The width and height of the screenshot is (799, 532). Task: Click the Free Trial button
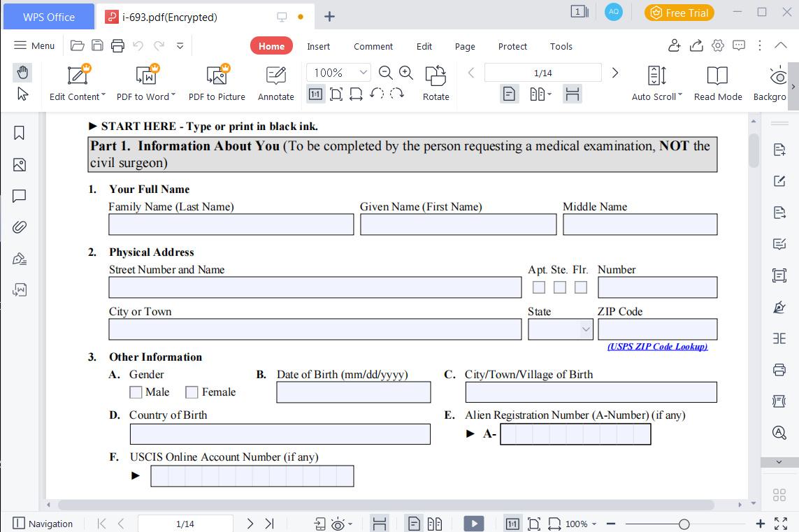[679, 12]
